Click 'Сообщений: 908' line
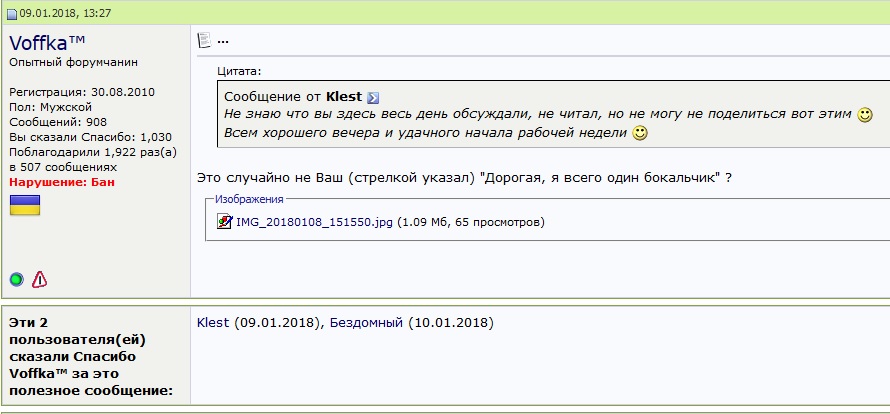 (58, 122)
